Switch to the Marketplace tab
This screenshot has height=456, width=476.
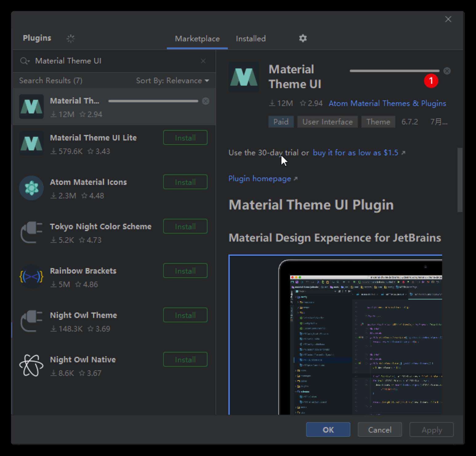click(x=197, y=39)
